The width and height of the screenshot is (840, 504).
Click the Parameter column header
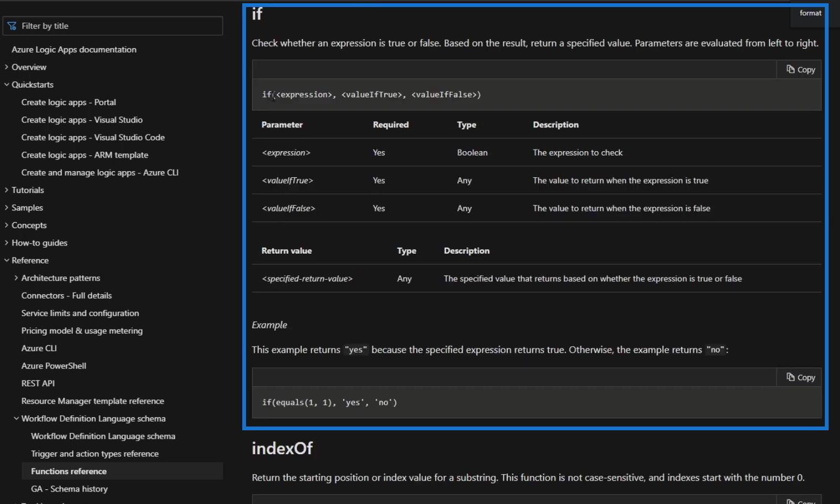[x=282, y=125]
